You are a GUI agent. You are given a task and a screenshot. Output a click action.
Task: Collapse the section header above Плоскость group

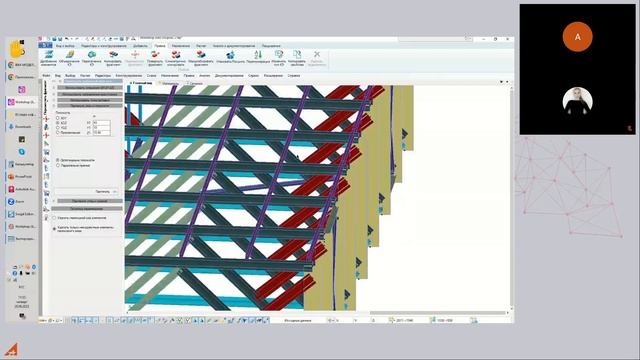(x=90, y=105)
